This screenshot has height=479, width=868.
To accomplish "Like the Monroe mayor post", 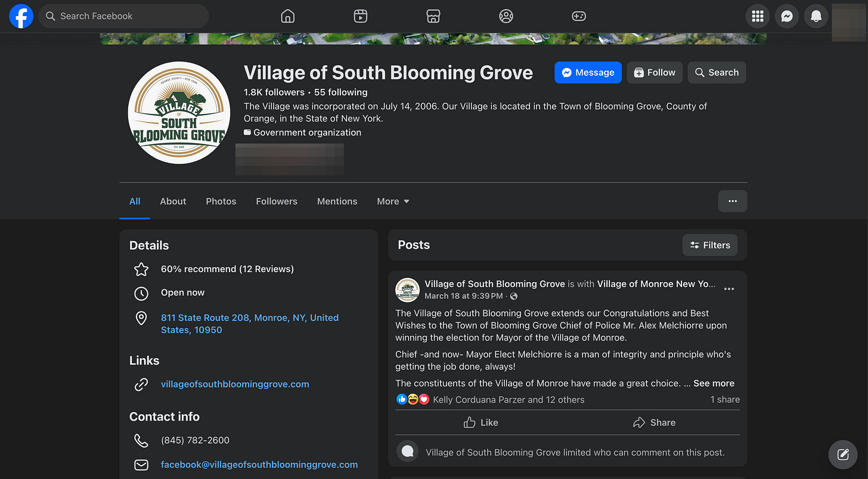I will (480, 422).
